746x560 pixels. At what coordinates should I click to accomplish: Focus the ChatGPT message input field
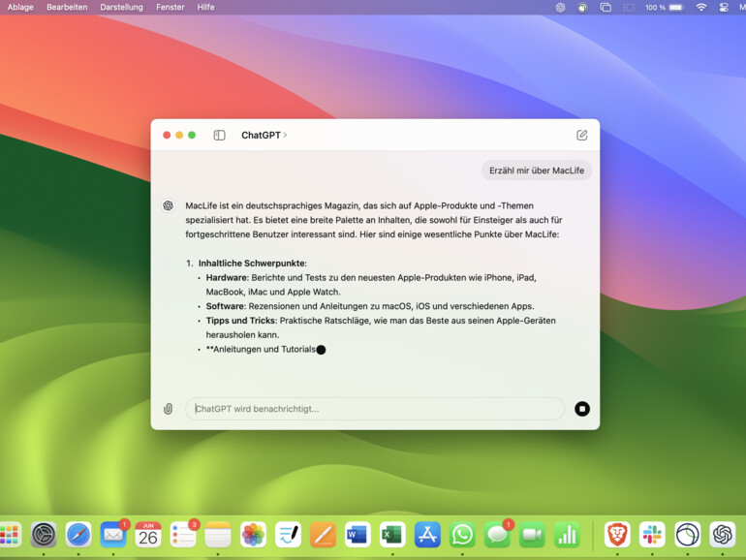coord(375,409)
